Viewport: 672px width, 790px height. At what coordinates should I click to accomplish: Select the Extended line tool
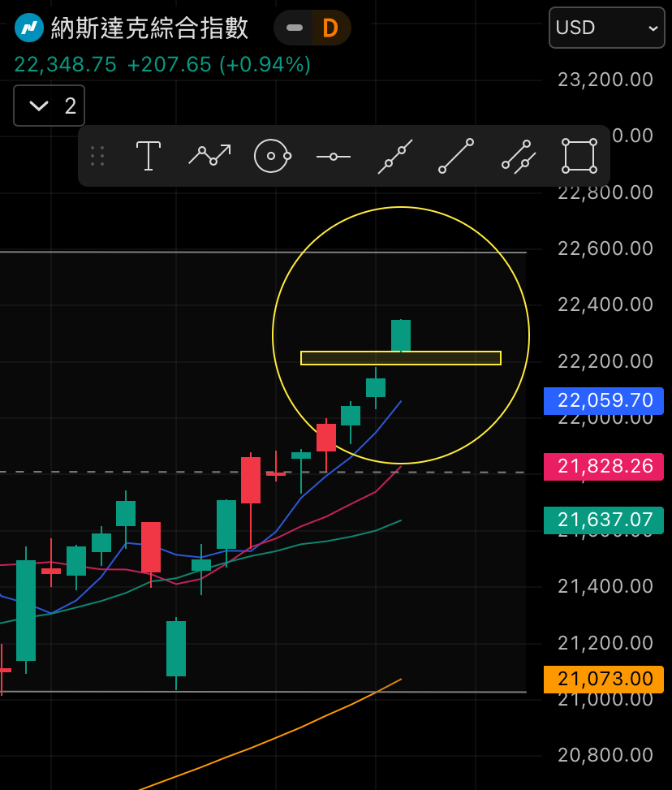(x=395, y=157)
